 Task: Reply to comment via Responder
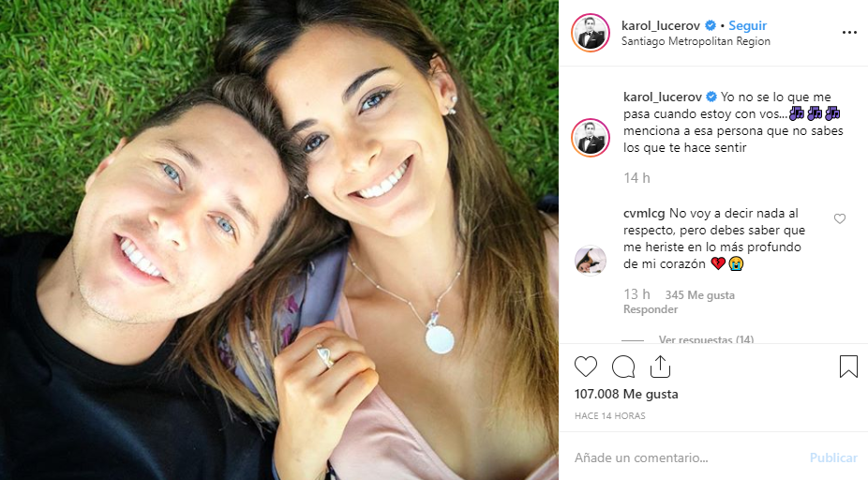click(x=651, y=309)
